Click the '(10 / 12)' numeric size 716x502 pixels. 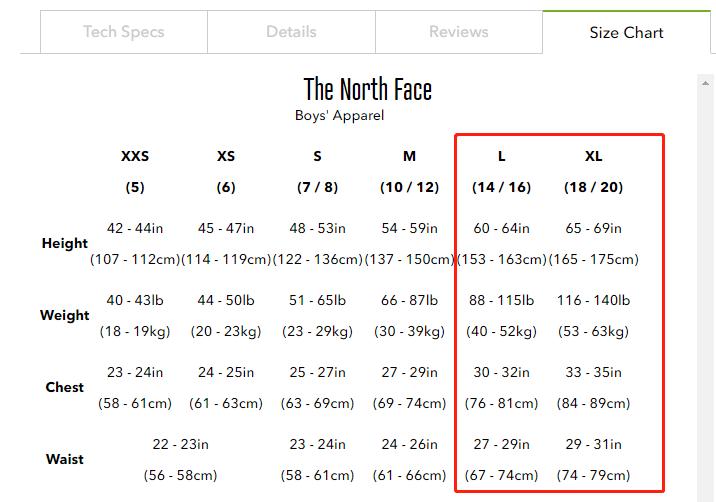[410, 187]
